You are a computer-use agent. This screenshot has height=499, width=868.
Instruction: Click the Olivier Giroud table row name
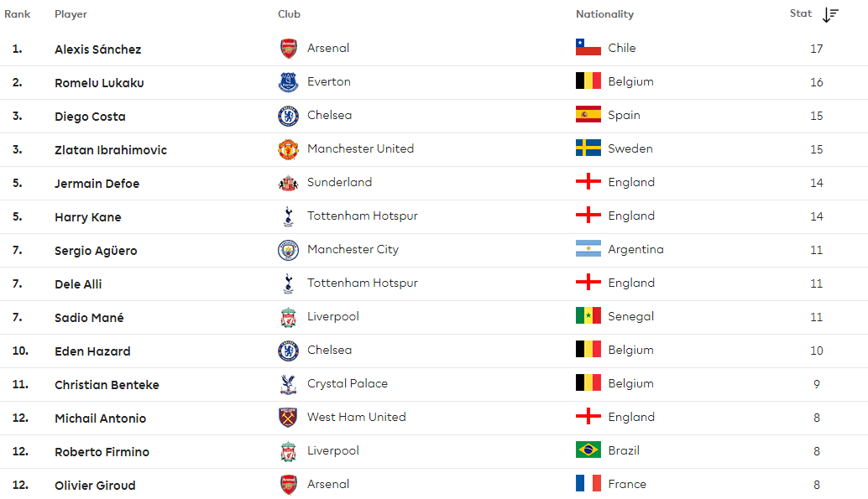[x=95, y=486]
